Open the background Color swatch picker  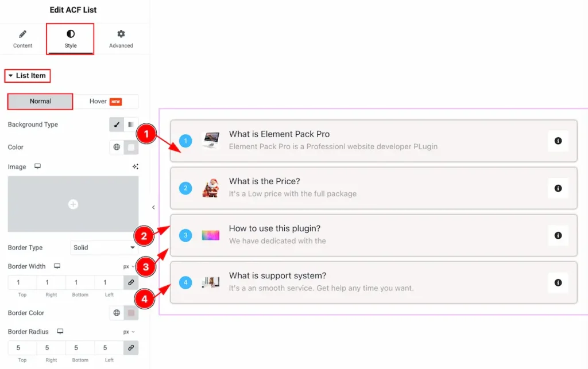click(x=131, y=147)
